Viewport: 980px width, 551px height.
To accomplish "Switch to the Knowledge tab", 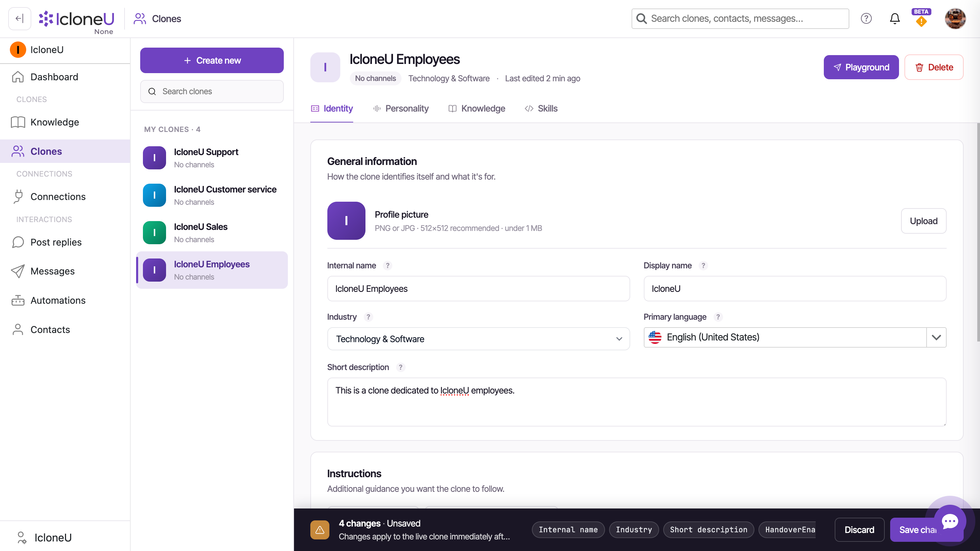I will [x=477, y=109].
